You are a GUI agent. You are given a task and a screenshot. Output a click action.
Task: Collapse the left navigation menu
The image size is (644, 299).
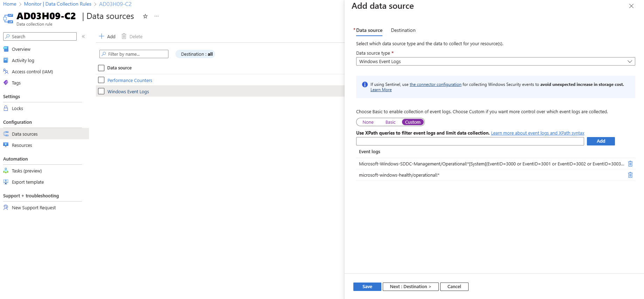point(83,36)
